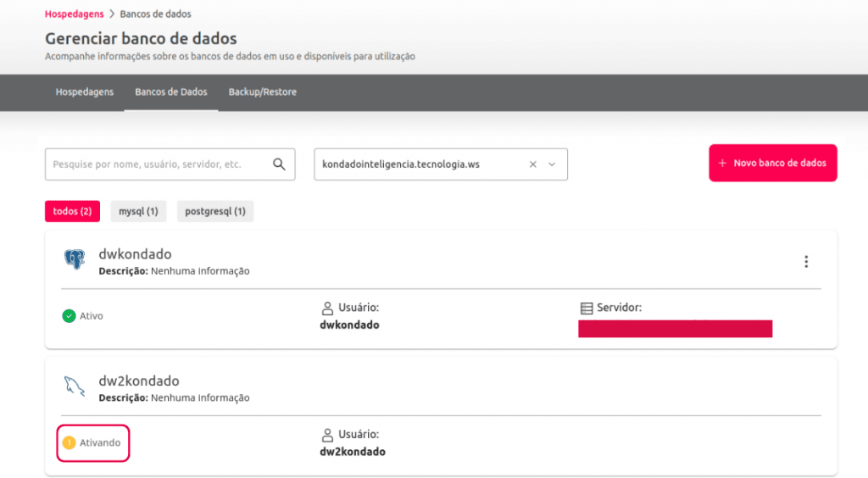Open the three-dot menu for dwkondado
Viewport: 868px width, 478px height.
[x=806, y=262]
